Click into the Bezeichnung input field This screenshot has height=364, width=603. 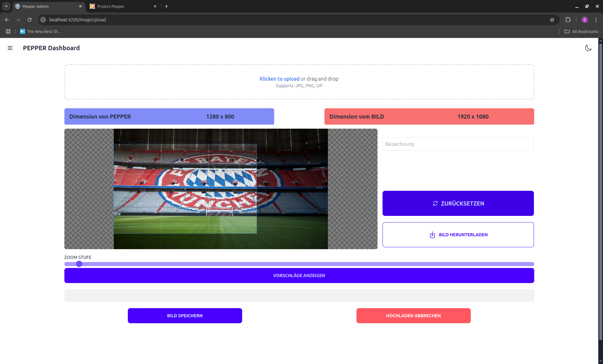(458, 144)
